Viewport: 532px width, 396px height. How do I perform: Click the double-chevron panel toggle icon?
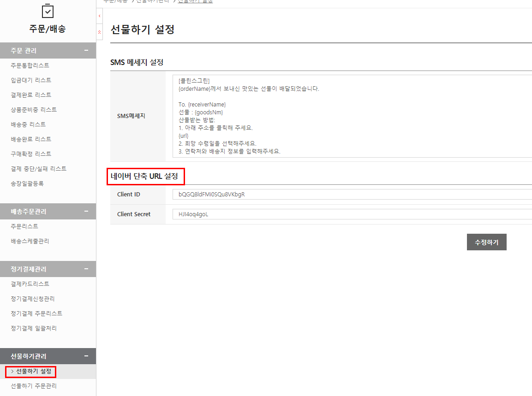click(100, 32)
